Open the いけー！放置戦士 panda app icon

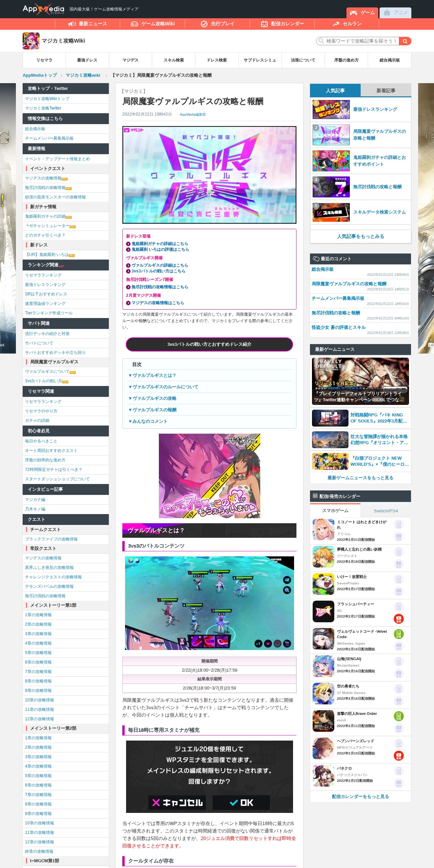coord(323,584)
